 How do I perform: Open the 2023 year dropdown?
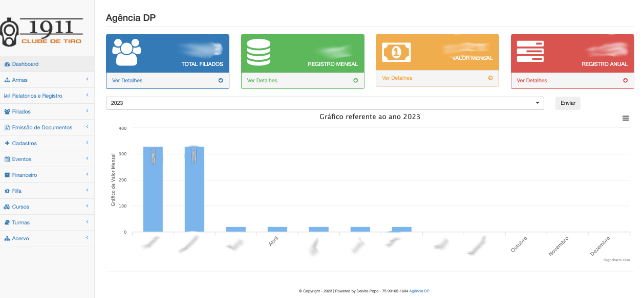(x=325, y=103)
